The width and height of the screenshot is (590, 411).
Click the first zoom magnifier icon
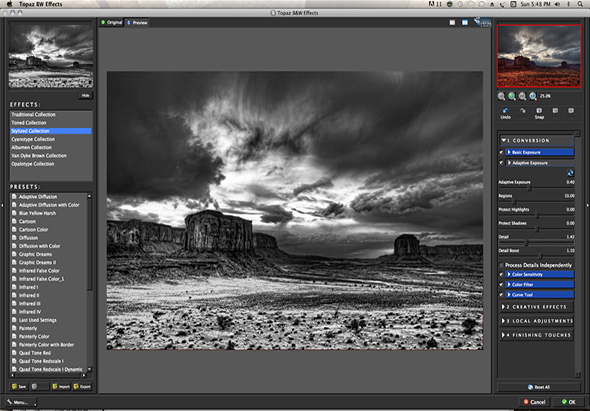[x=501, y=96]
